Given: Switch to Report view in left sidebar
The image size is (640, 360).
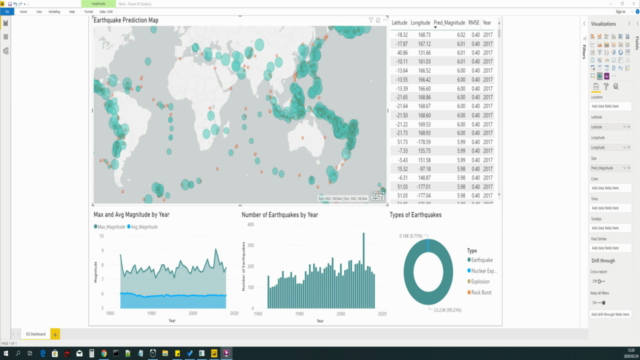Looking at the screenshot, I should [x=6, y=23].
